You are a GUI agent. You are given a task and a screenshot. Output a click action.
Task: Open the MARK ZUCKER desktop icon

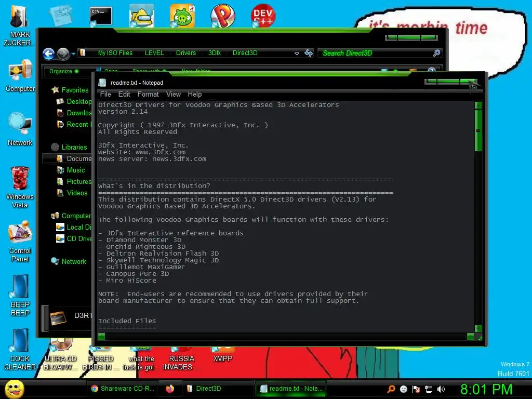pyautogui.click(x=19, y=25)
